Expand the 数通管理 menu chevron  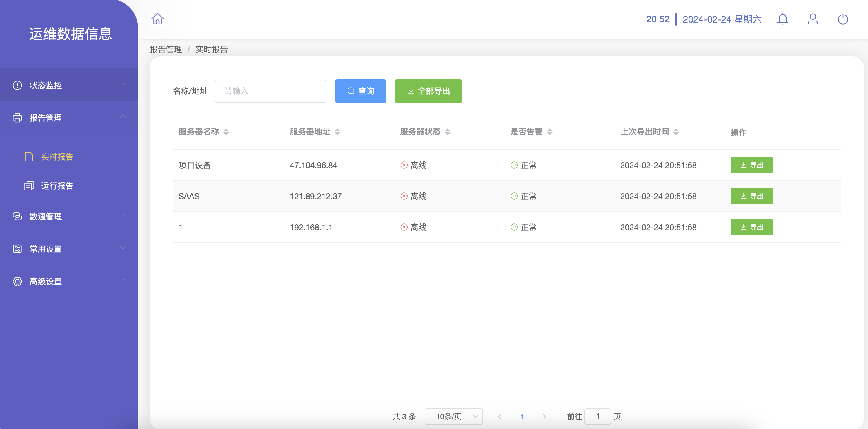pos(123,216)
